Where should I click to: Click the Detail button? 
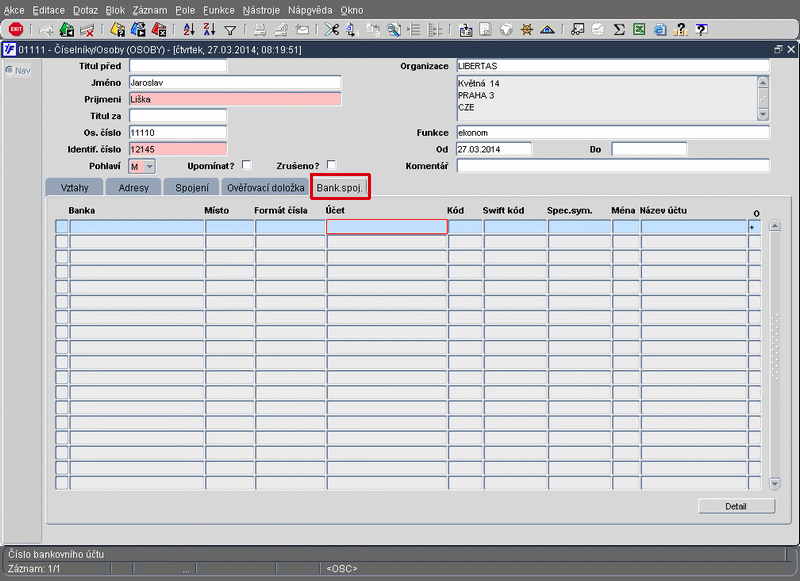click(736, 506)
